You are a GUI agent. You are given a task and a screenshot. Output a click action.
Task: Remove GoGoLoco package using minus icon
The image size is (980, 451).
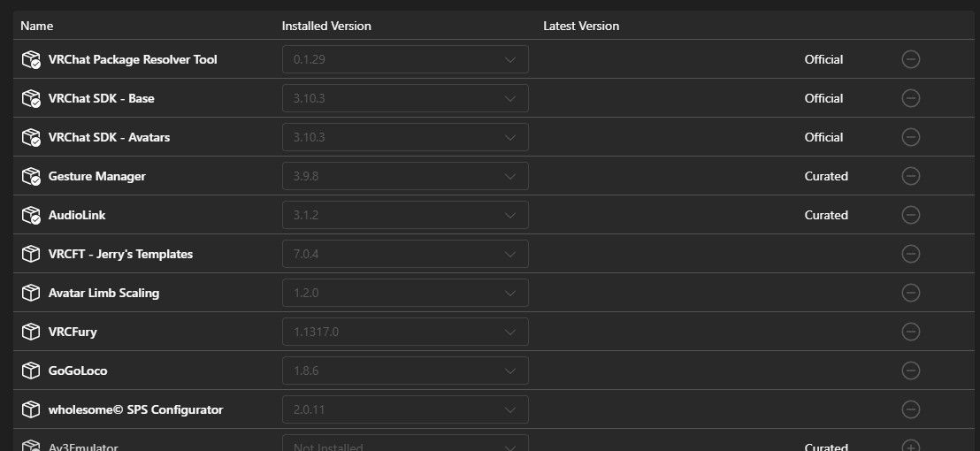pos(911,371)
